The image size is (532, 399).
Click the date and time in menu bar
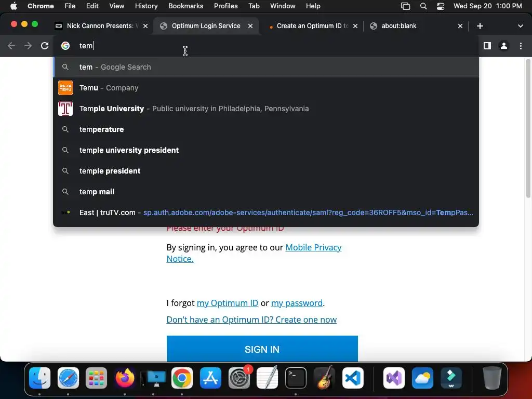coord(487,6)
